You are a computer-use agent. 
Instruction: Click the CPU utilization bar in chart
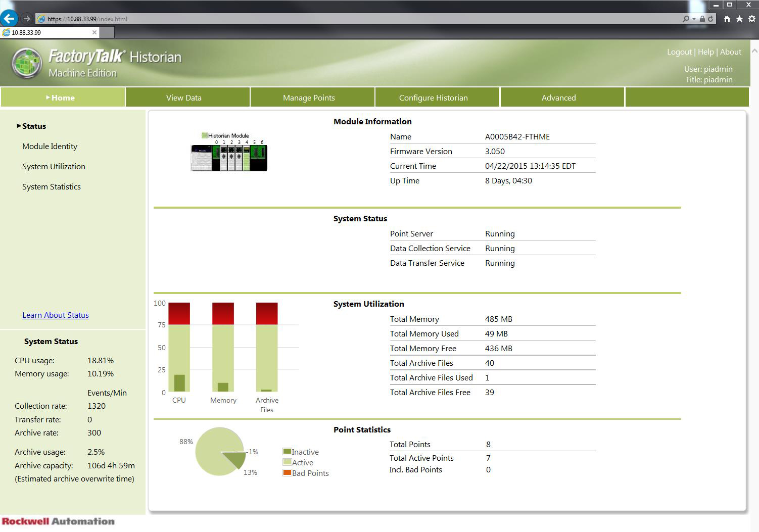(179, 347)
